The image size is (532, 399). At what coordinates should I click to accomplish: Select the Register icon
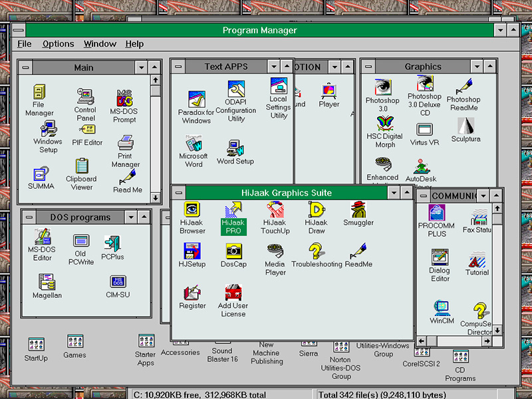[x=192, y=293]
